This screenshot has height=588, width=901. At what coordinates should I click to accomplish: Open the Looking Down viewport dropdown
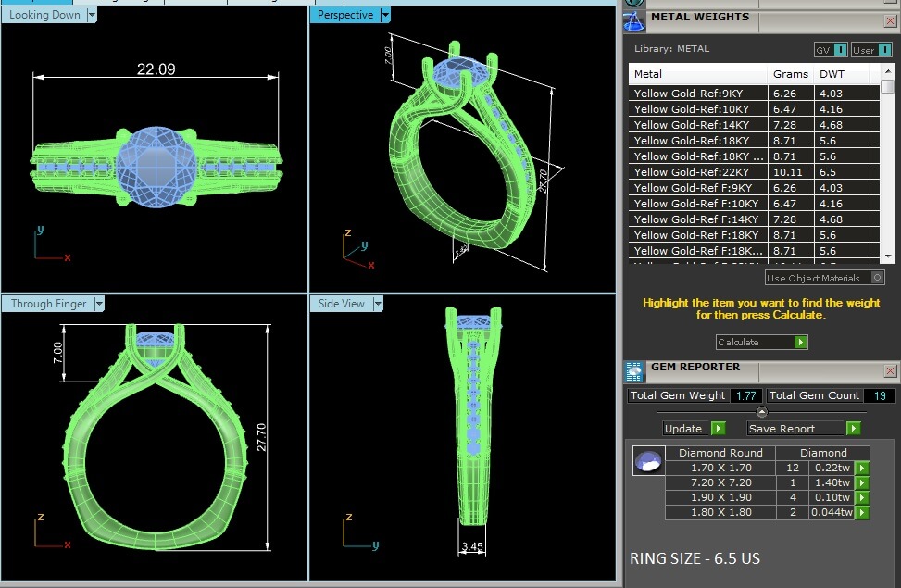click(x=92, y=15)
